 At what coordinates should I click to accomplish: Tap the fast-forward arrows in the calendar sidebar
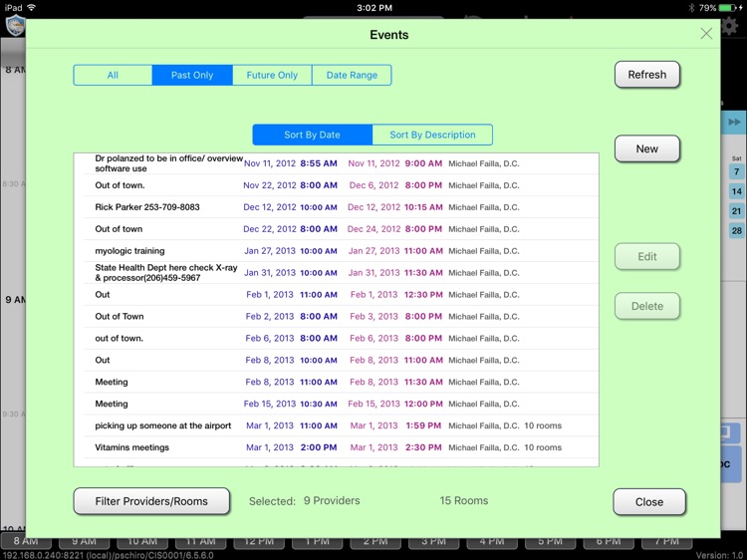click(x=735, y=123)
